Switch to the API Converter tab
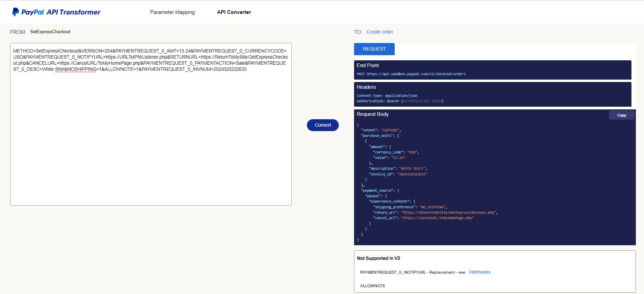 [x=234, y=12]
